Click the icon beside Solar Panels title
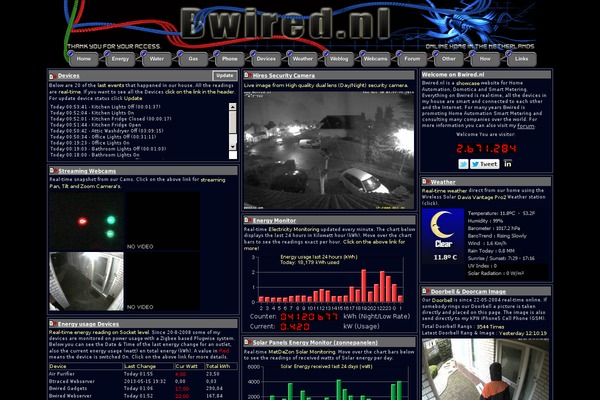 tap(248, 342)
